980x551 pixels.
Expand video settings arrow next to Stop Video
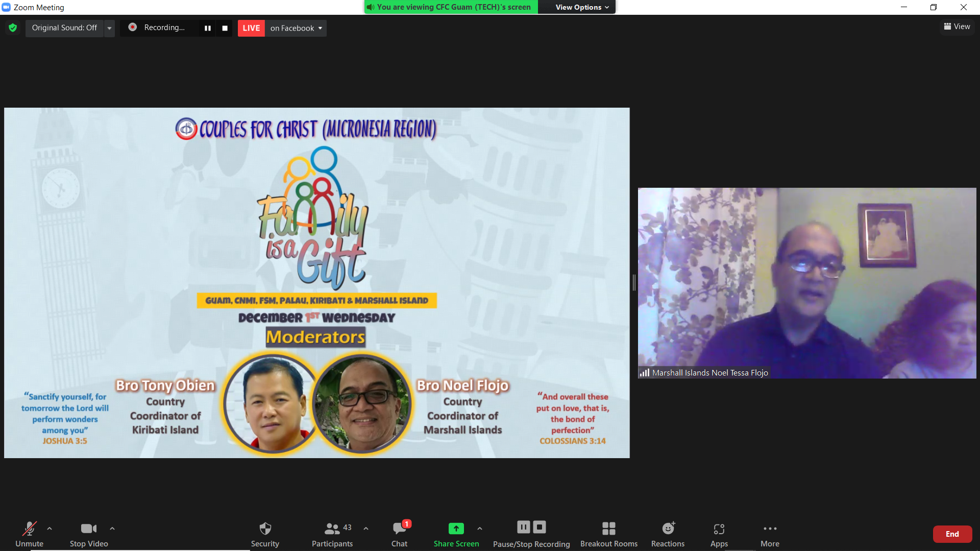(112, 529)
